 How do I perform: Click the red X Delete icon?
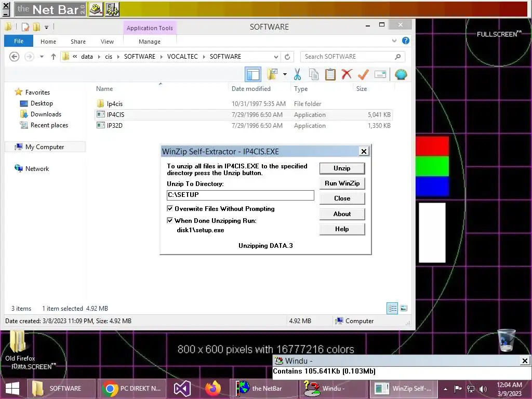(x=347, y=74)
